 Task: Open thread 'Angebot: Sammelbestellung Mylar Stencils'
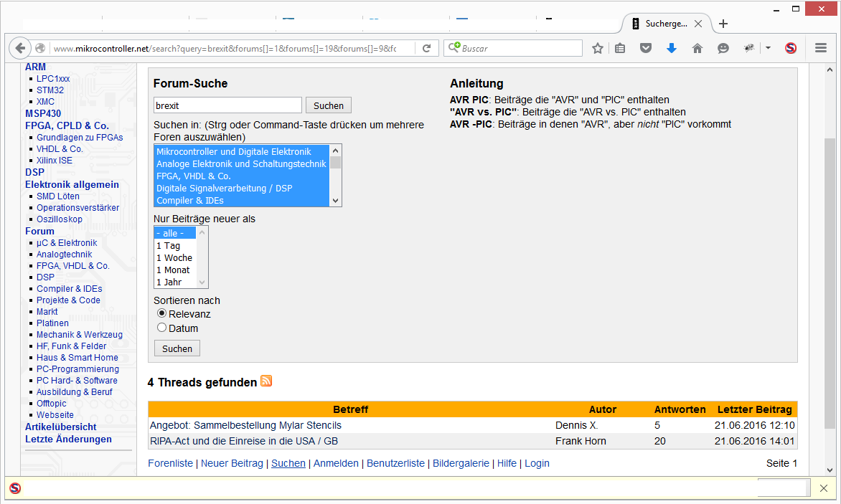pos(245,425)
